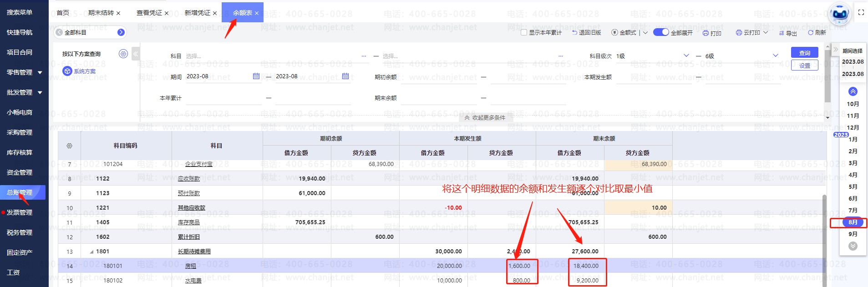
Task: Select 8月 in the period selector
Action: click(853, 222)
